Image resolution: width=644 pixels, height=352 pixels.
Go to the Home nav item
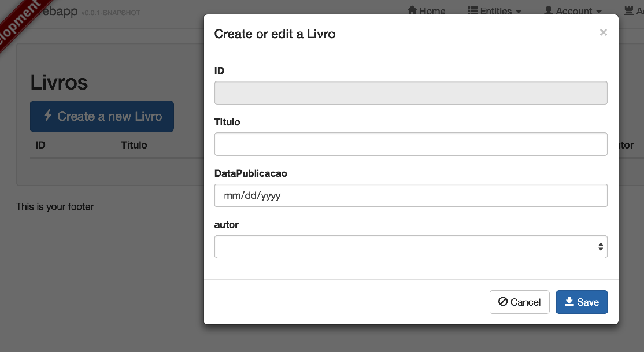[x=432, y=11]
